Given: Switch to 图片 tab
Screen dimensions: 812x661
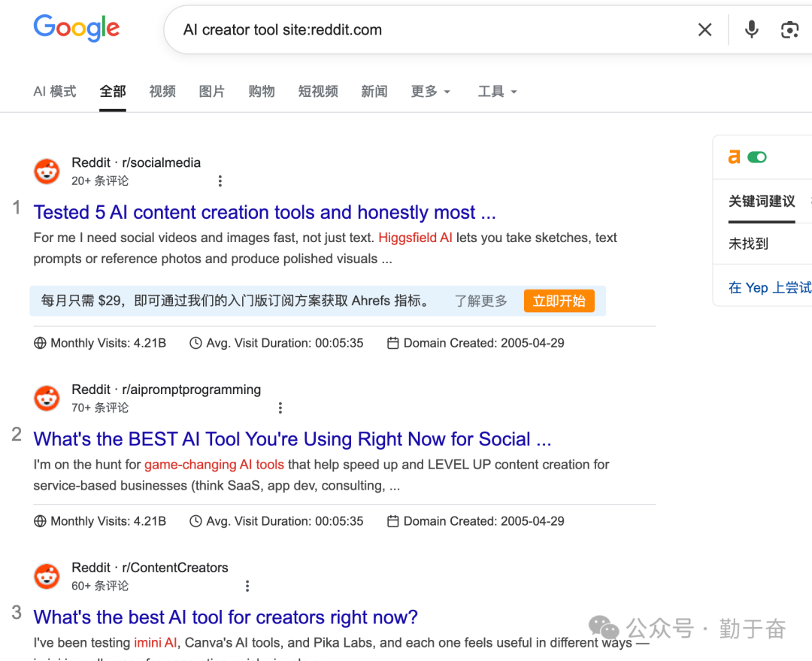Looking at the screenshot, I should 212,92.
